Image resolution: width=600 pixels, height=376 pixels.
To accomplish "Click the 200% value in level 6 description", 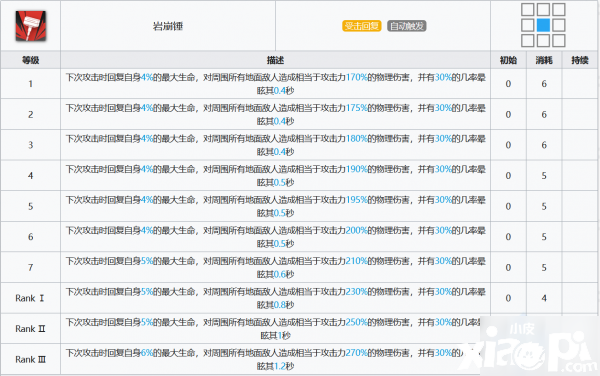I will (x=357, y=230).
